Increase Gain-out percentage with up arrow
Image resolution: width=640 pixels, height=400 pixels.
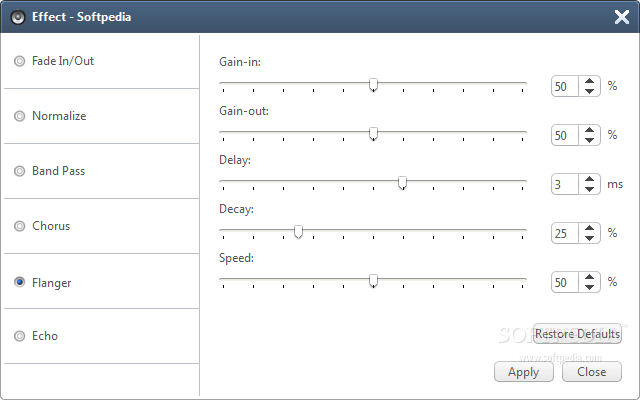(x=589, y=130)
